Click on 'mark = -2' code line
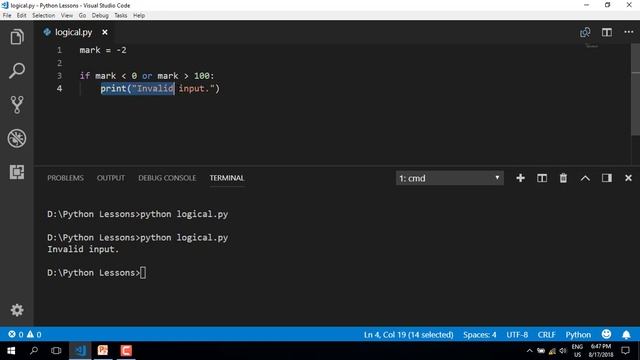 (103, 50)
